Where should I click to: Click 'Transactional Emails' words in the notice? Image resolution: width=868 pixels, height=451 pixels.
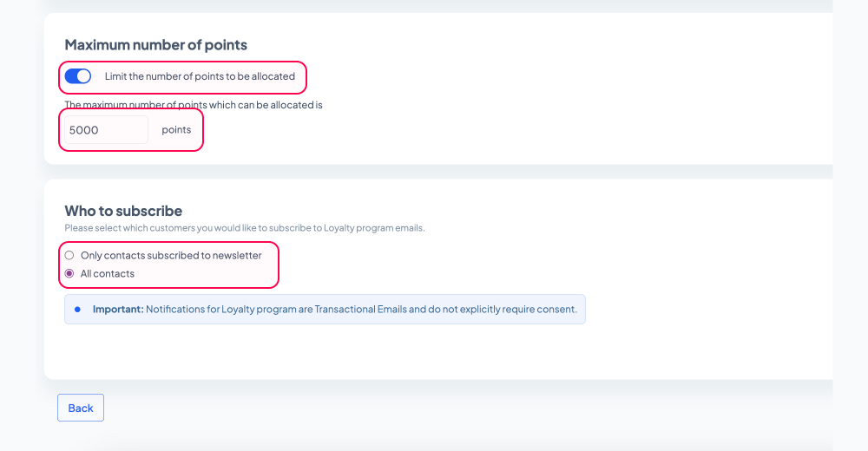tap(360, 310)
